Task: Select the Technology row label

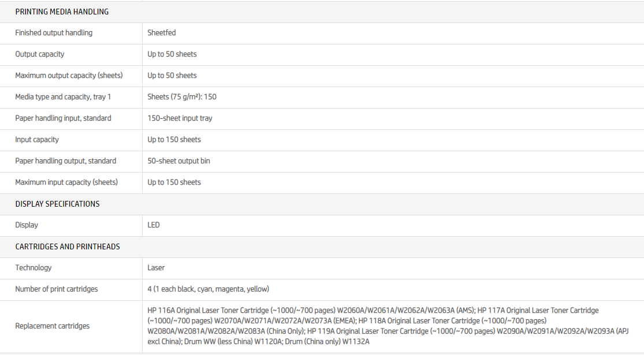Action: [x=33, y=268]
